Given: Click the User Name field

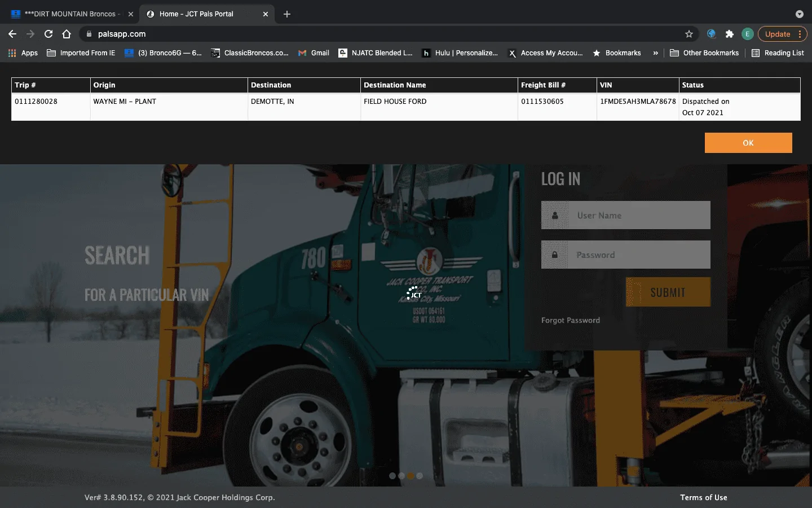Looking at the screenshot, I should click(x=626, y=215).
